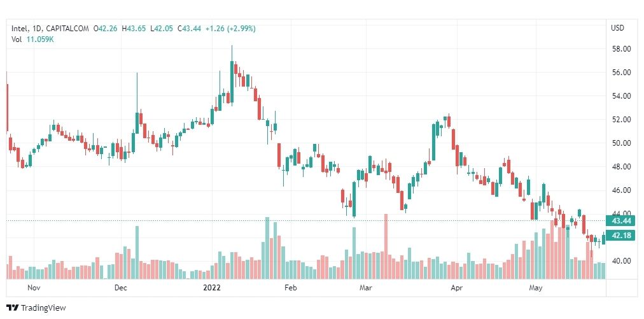Select the Apr date axis label
Image resolution: width=644 pixels, height=319 pixels.
[x=456, y=288]
